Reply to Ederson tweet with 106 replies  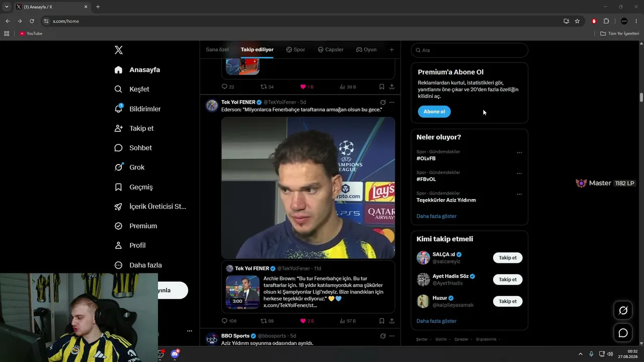pyautogui.click(x=229, y=321)
